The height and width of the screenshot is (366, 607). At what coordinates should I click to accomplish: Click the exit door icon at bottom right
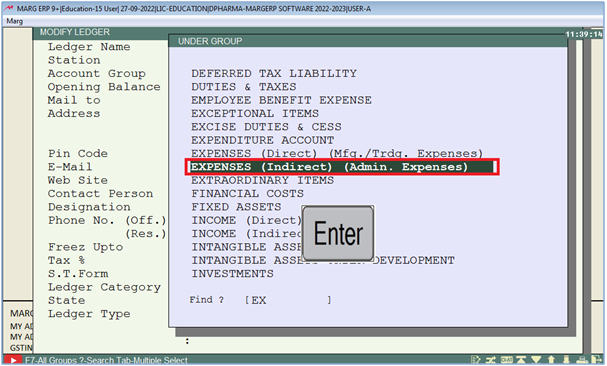click(597, 360)
